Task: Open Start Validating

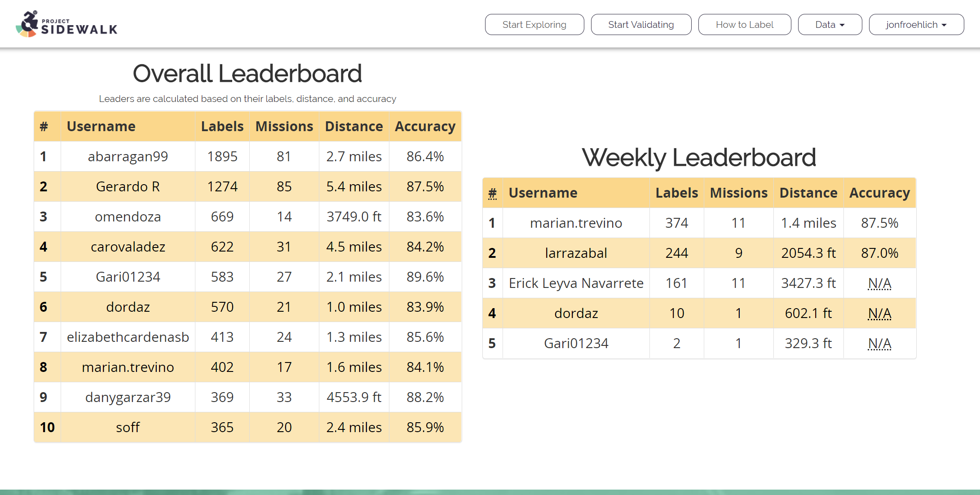Action: tap(641, 25)
